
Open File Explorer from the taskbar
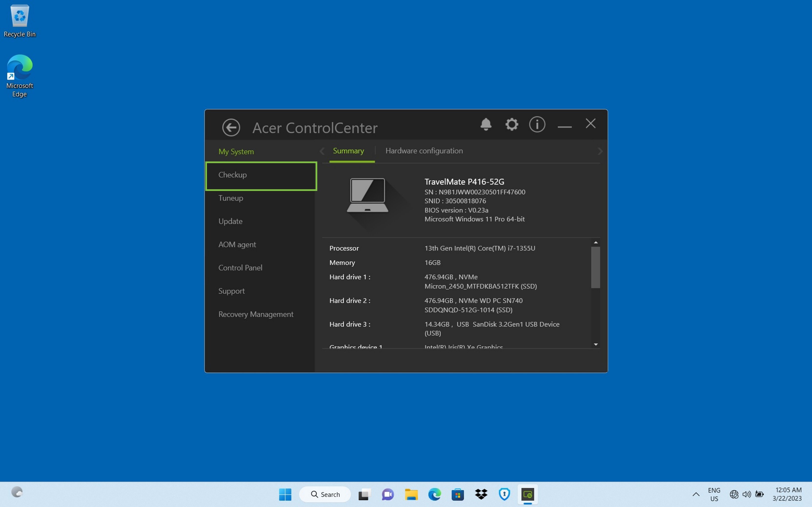point(411,494)
